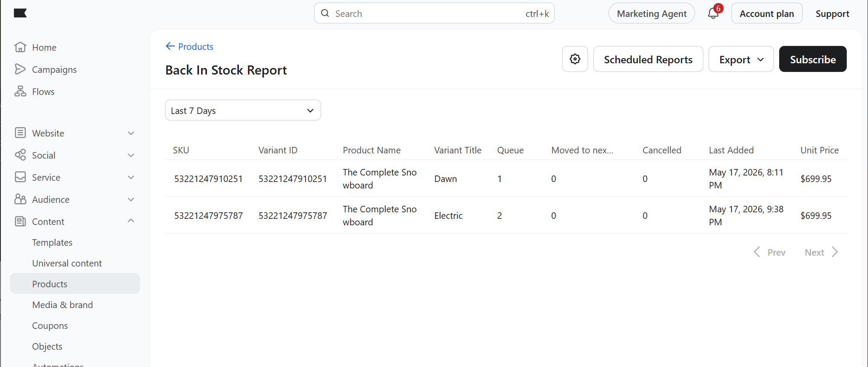This screenshot has height=367, width=868.
Task: Open Flows in sidebar
Action: (x=43, y=91)
